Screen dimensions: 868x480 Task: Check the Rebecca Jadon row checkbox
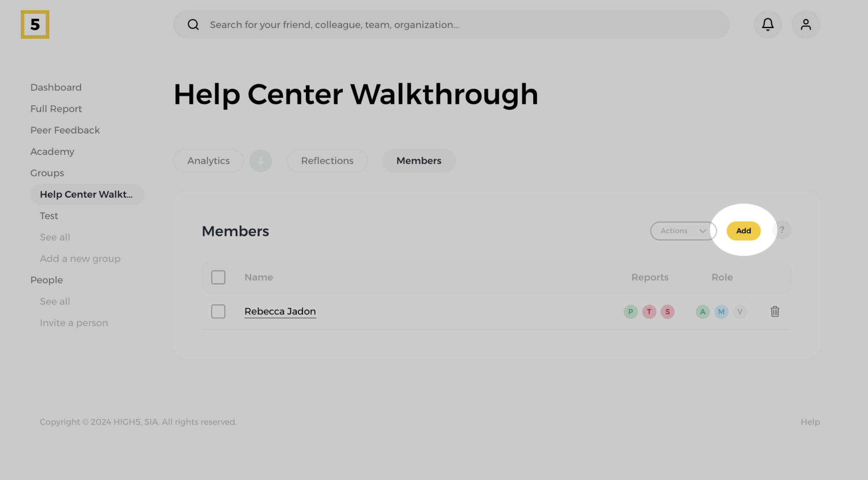[x=218, y=312]
